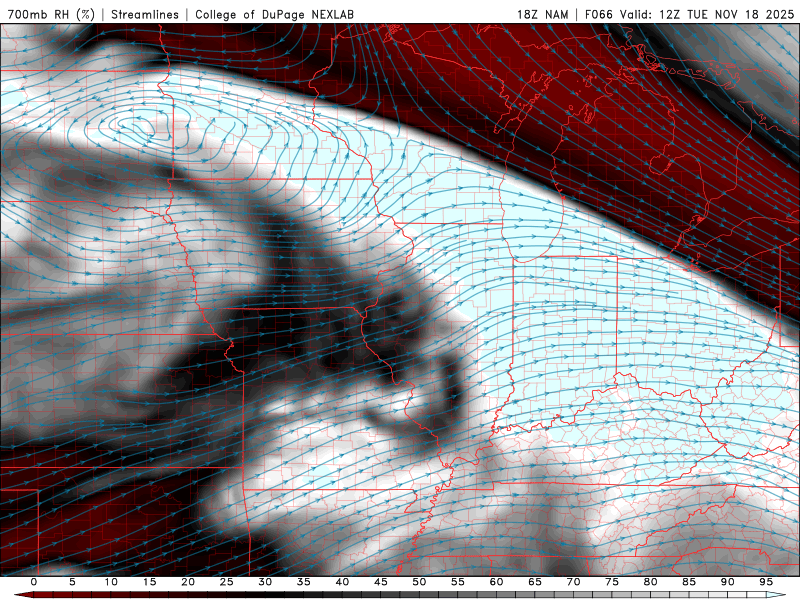This screenshot has height=600, width=800.
Task: Click the colorbar label '70'
Action: (573, 582)
